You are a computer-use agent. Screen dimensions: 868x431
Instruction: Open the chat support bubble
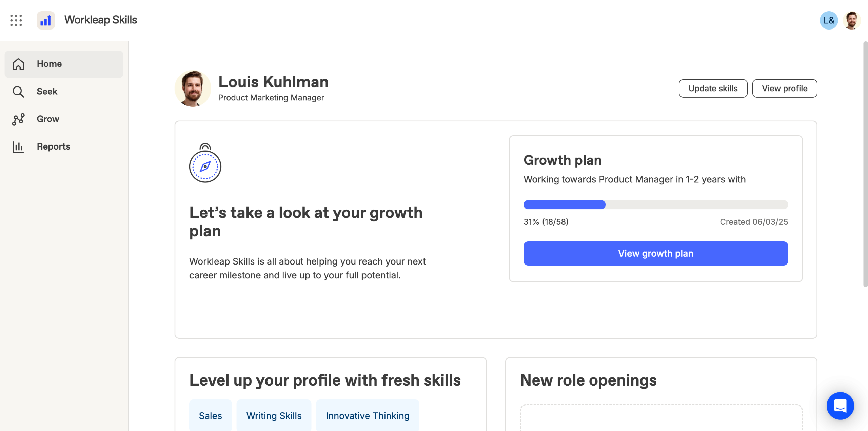[840, 406]
